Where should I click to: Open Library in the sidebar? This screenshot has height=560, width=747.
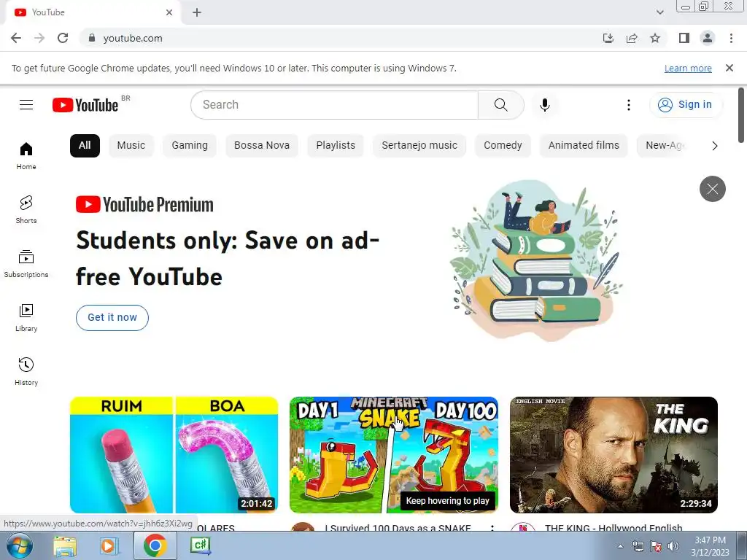pyautogui.click(x=26, y=318)
